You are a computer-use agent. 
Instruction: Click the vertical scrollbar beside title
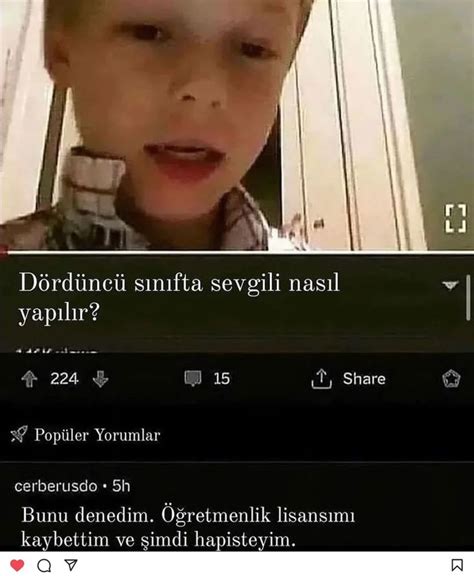468,298
